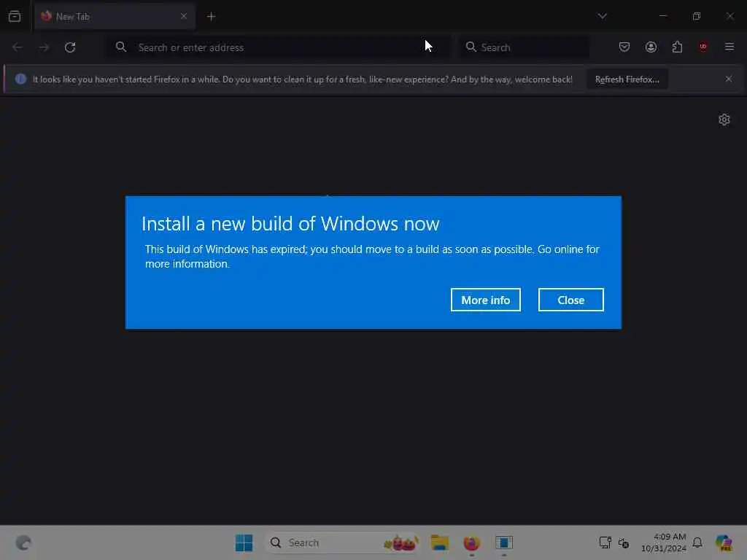Go forward one page
This screenshot has width=747, height=560.
(x=44, y=47)
